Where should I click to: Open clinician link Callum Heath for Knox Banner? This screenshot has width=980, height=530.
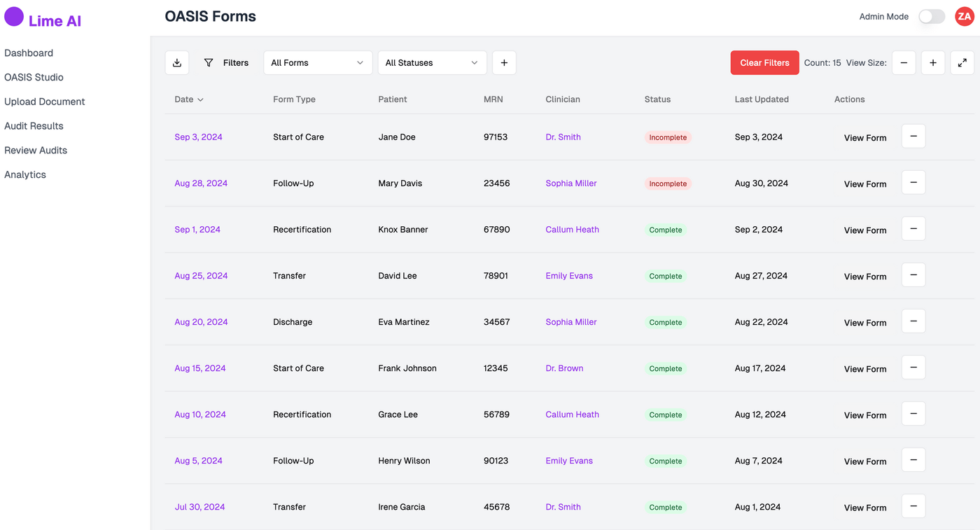(572, 230)
